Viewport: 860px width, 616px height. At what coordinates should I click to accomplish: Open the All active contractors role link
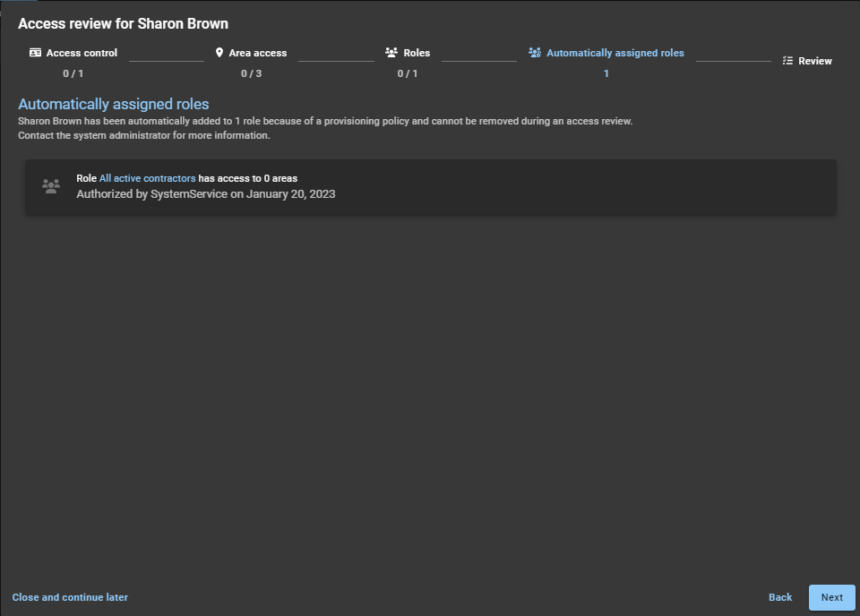[147, 178]
